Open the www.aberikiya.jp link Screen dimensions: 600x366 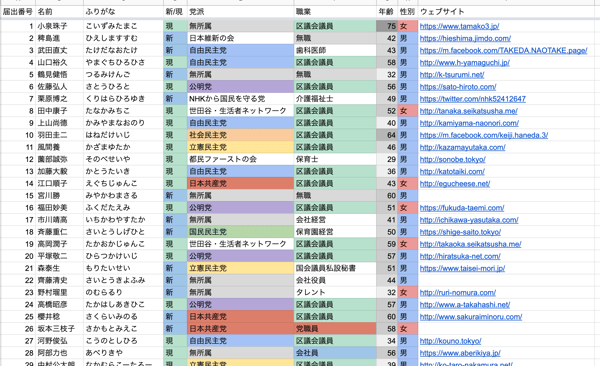coord(460,353)
